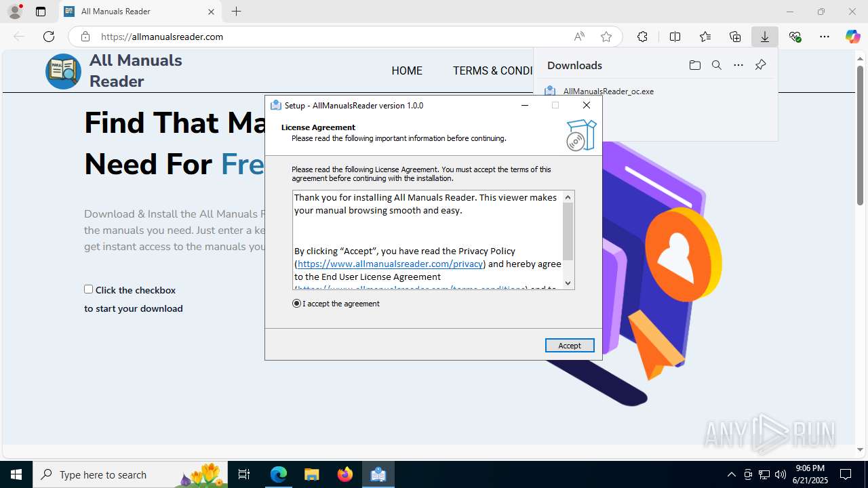This screenshot has width=868, height=488.
Task: Open Edge Settings and more menu
Action: pyautogui.click(x=825, y=37)
